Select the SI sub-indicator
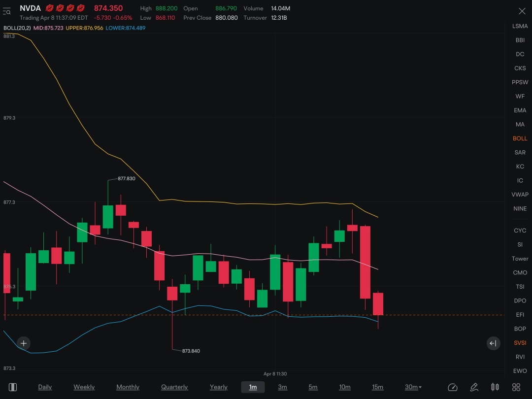Viewport: 532px width, 399px height. (x=520, y=245)
